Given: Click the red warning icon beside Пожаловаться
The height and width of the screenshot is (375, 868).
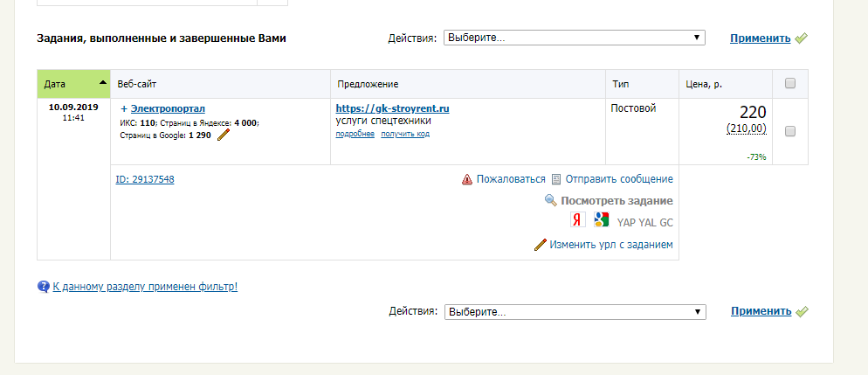Looking at the screenshot, I should pos(467,179).
